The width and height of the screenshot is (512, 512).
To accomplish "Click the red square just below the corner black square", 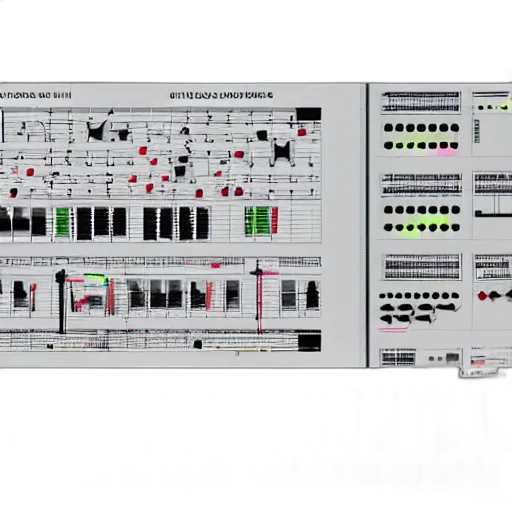I will click(302, 132).
